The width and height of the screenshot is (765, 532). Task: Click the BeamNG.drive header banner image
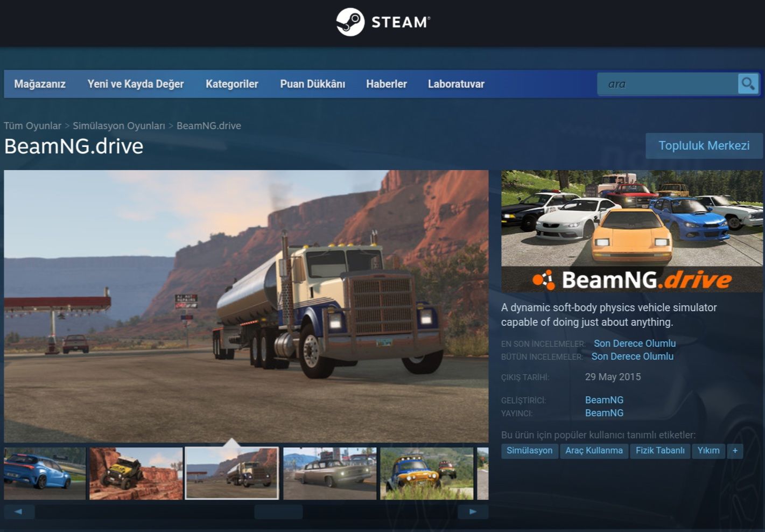tap(632, 231)
